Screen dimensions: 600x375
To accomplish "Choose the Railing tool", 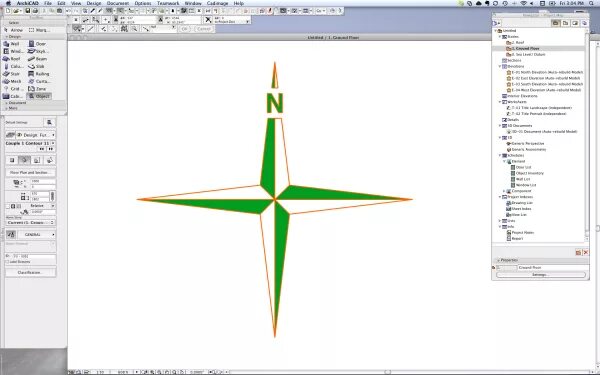I will [38, 74].
